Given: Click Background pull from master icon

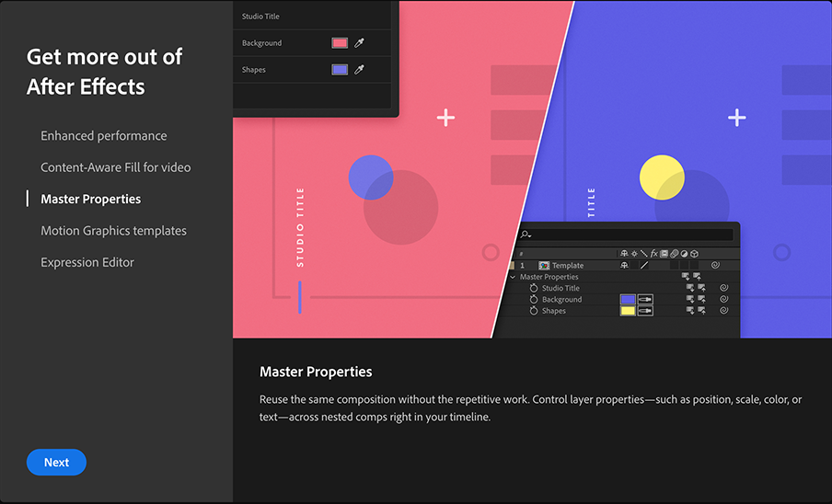Looking at the screenshot, I should click(690, 299).
